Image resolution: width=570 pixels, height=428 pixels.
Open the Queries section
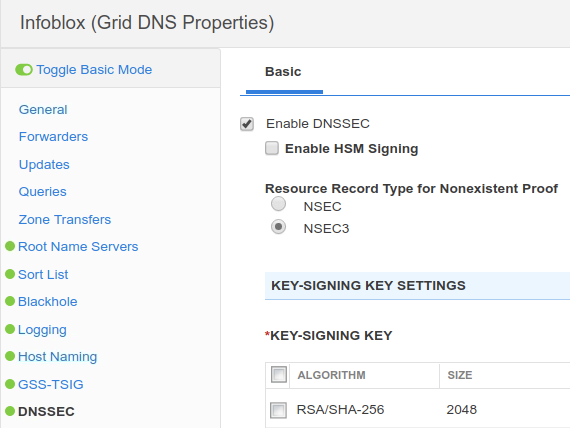[x=43, y=192]
